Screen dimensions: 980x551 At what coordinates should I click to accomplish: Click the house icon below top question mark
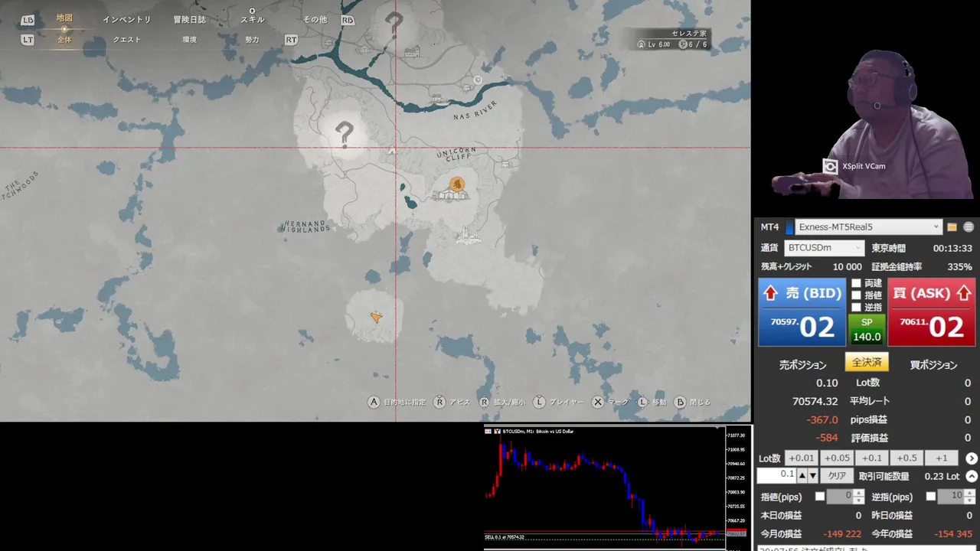point(412,52)
